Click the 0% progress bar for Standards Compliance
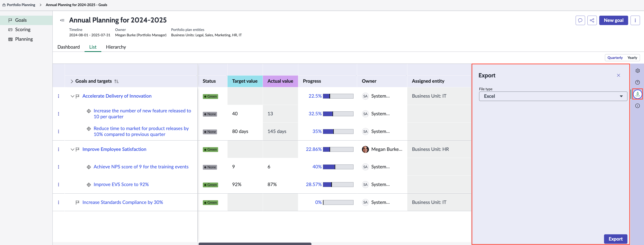This screenshot has width=644, height=245. pos(338,202)
